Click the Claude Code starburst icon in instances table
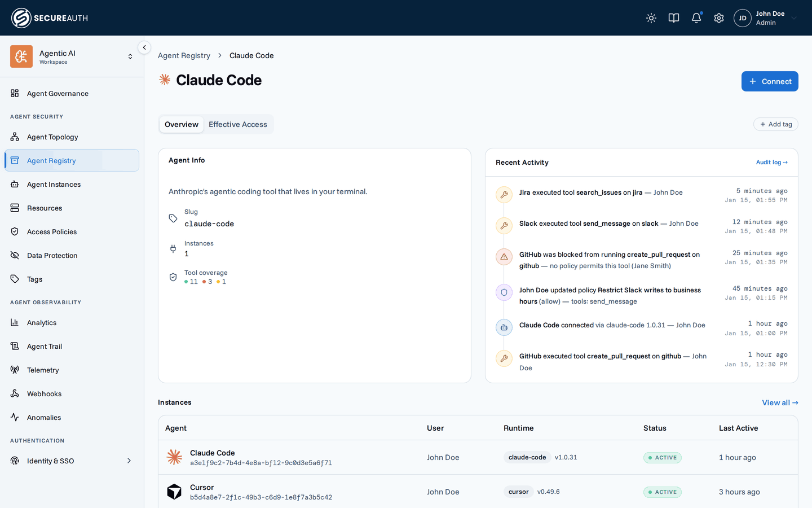 click(x=174, y=457)
